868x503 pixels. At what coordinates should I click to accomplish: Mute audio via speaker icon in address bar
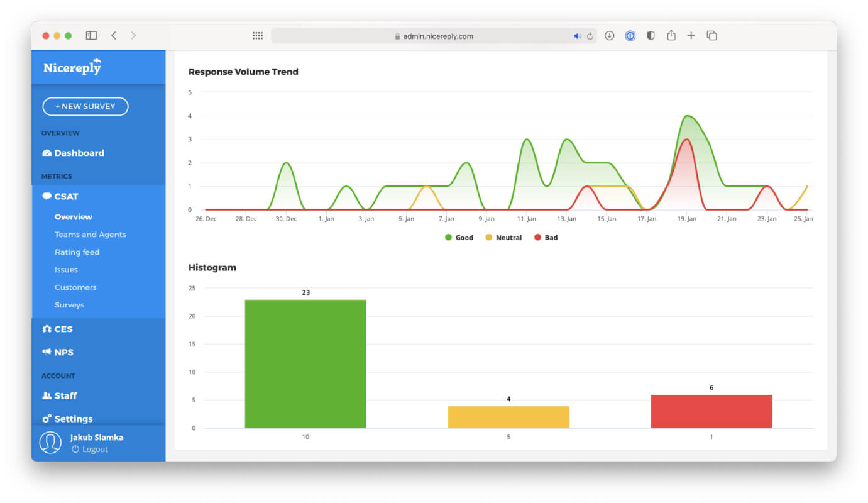pos(577,36)
